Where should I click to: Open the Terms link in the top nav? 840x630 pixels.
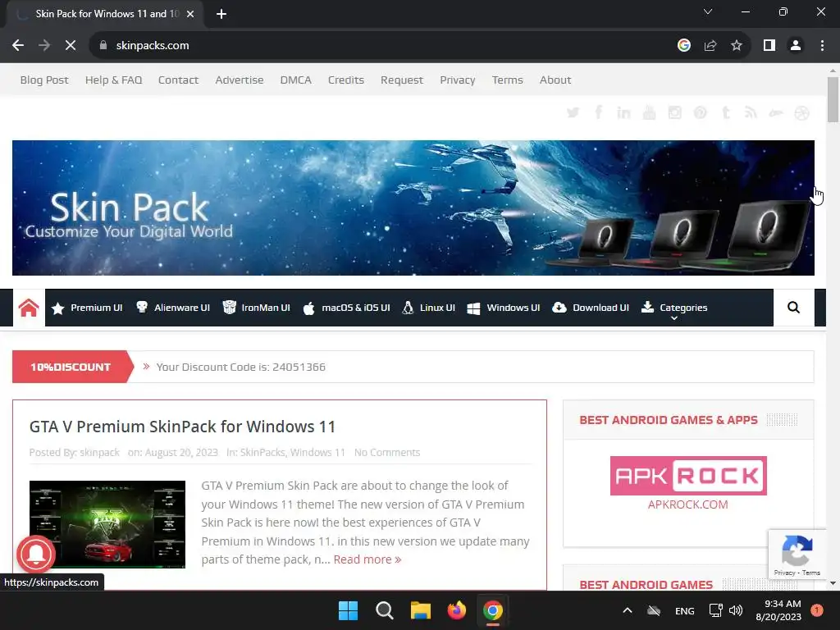pyautogui.click(x=507, y=80)
